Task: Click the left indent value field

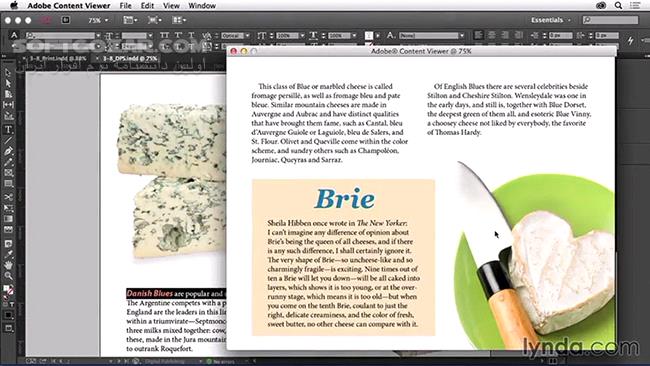Action: tap(560, 36)
